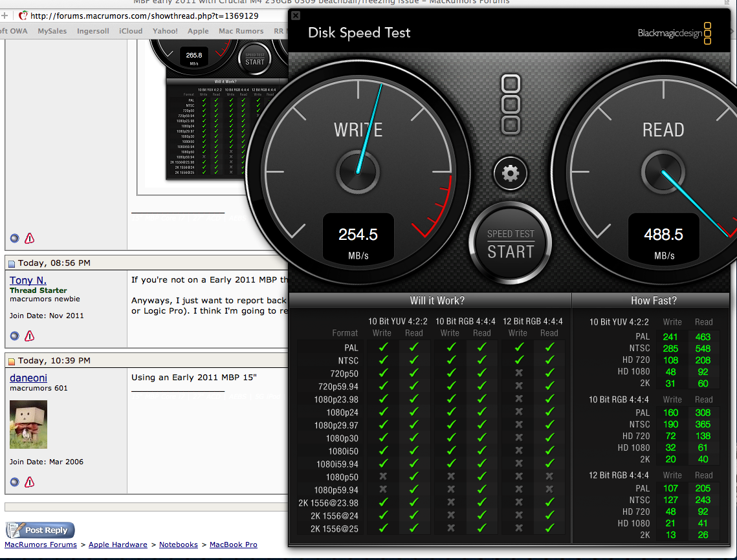The image size is (737, 560).
Task: Go to Notebooks breadcrumb link
Action: [179, 544]
